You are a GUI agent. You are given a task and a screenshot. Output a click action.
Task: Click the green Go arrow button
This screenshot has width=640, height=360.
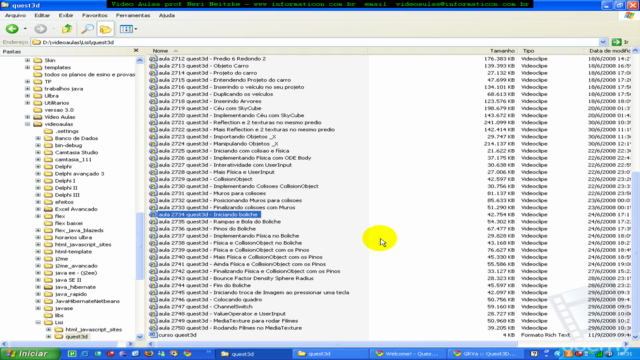616,42
